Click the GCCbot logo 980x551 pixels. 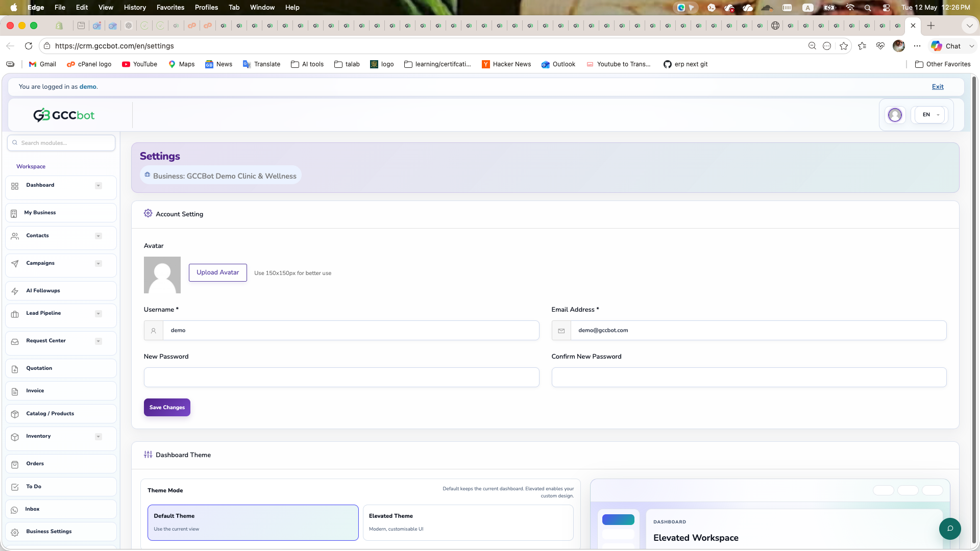[64, 115]
